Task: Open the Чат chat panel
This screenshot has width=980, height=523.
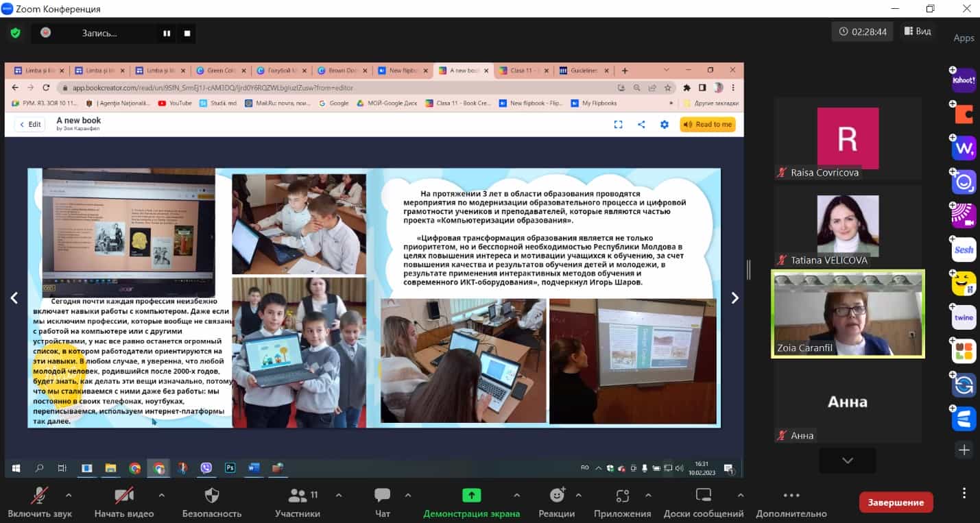Action: pyautogui.click(x=383, y=502)
